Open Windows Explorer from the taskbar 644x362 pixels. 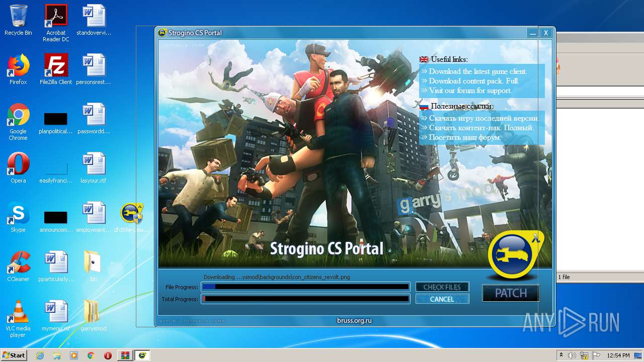point(57,355)
